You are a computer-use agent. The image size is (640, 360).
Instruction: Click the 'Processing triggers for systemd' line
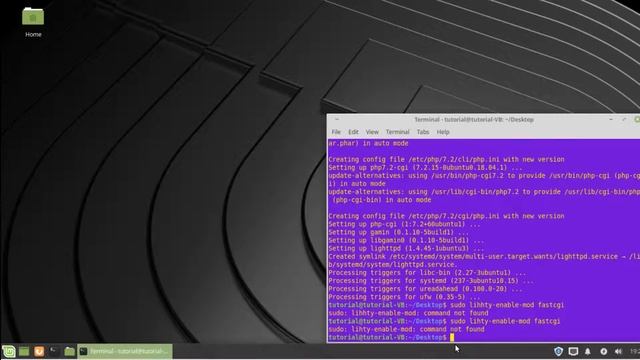point(431,280)
